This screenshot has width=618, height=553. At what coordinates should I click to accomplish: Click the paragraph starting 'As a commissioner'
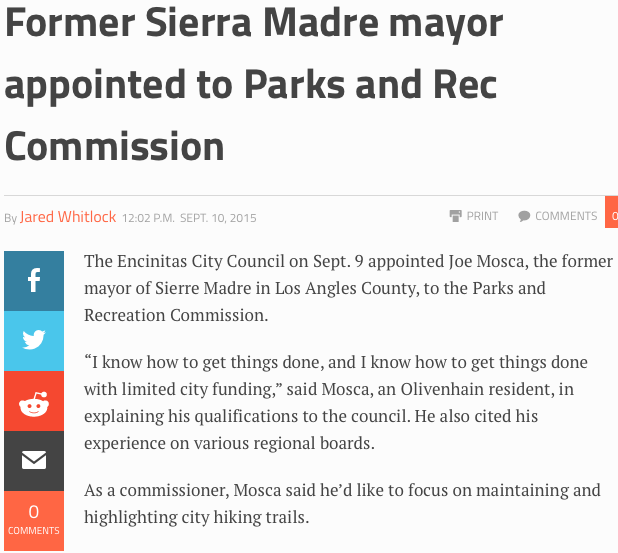[340, 503]
